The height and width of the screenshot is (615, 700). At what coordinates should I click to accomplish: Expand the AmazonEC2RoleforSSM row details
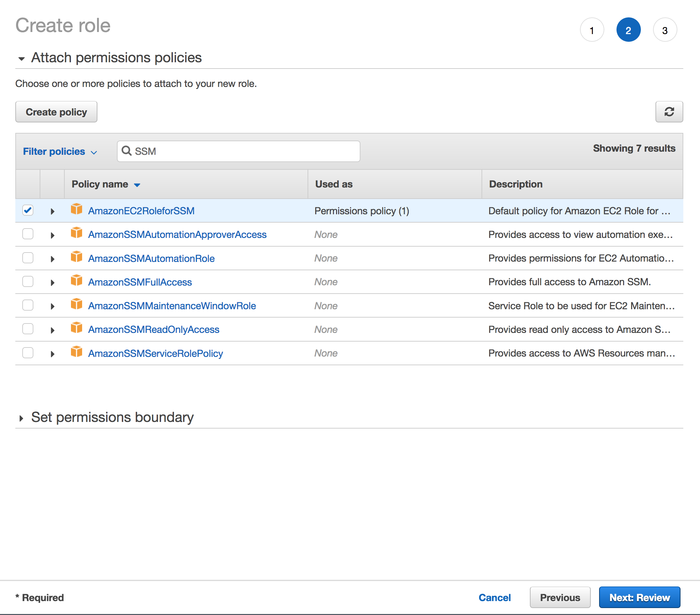click(x=53, y=211)
